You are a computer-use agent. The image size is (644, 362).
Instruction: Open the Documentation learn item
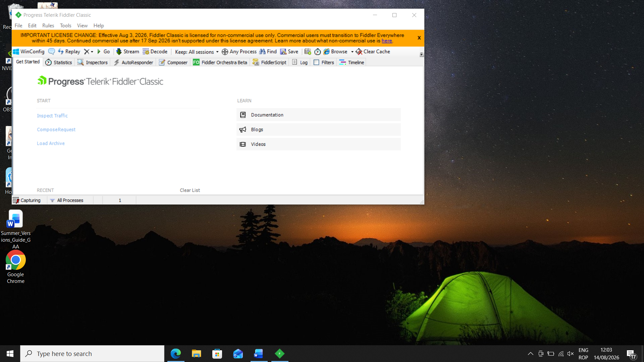tap(319, 115)
